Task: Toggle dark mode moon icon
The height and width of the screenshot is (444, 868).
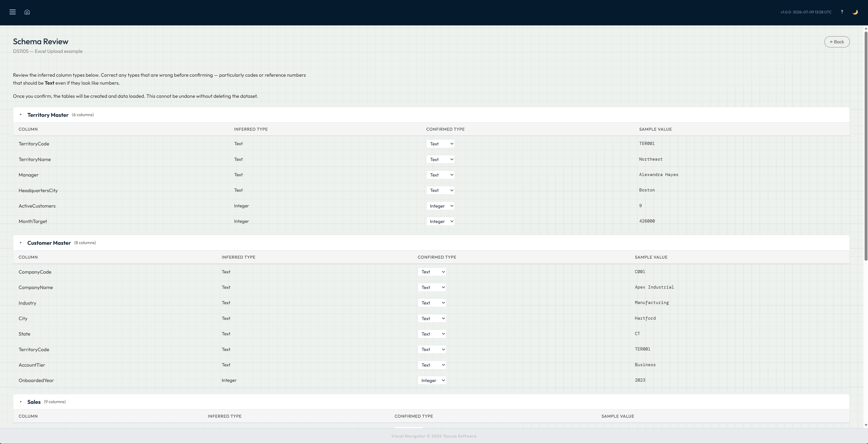Action: click(855, 12)
